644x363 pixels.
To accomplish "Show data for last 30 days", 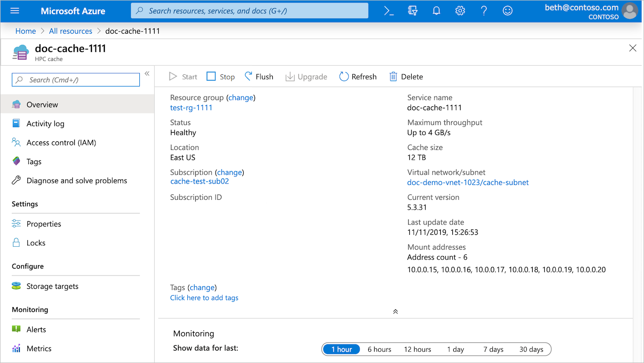I will point(531,349).
